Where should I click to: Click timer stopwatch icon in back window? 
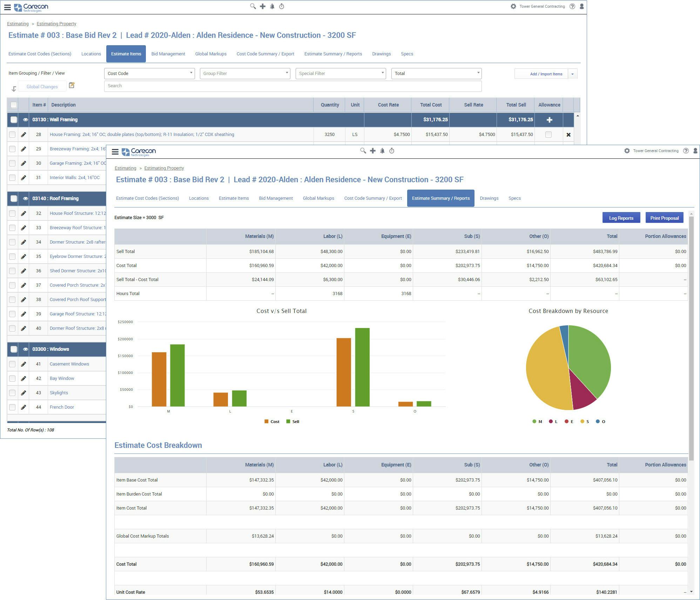pos(282,6)
